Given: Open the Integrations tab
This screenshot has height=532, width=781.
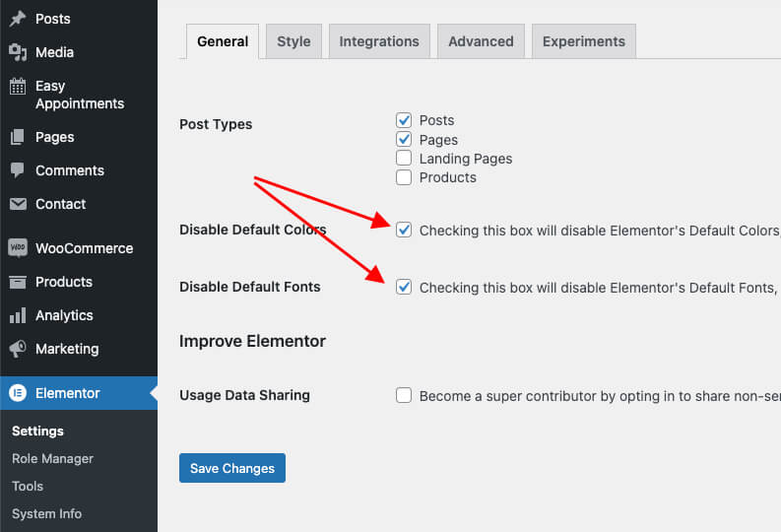Looking at the screenshot, I should point(379,41).
